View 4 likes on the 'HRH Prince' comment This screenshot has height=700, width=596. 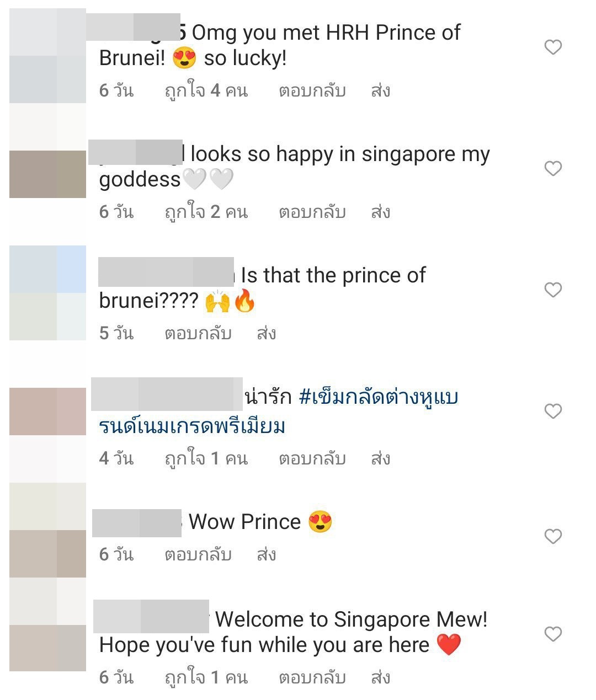[x=206, y=90]
